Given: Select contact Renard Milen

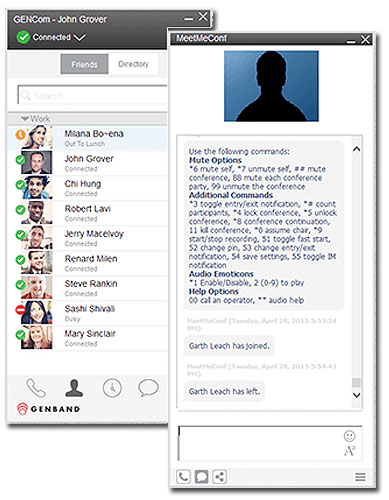Looking at the screenshot, I should tap(88, 263).
